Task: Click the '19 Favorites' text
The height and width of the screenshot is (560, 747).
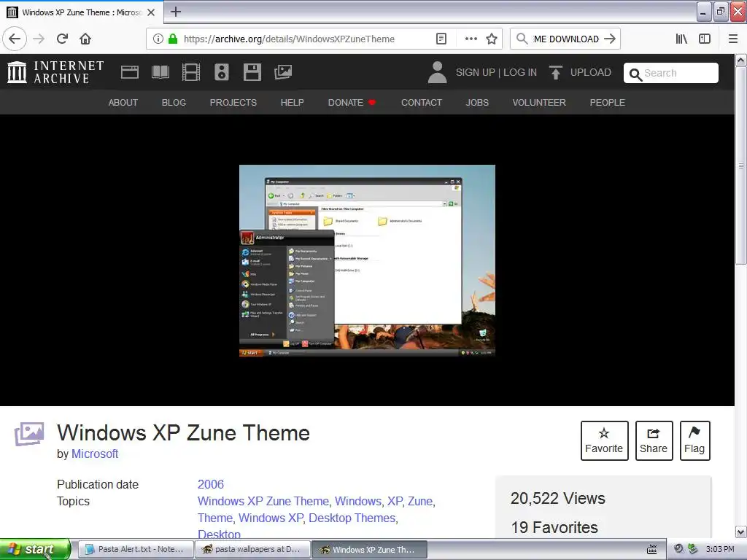Action: tap(554, 528)
